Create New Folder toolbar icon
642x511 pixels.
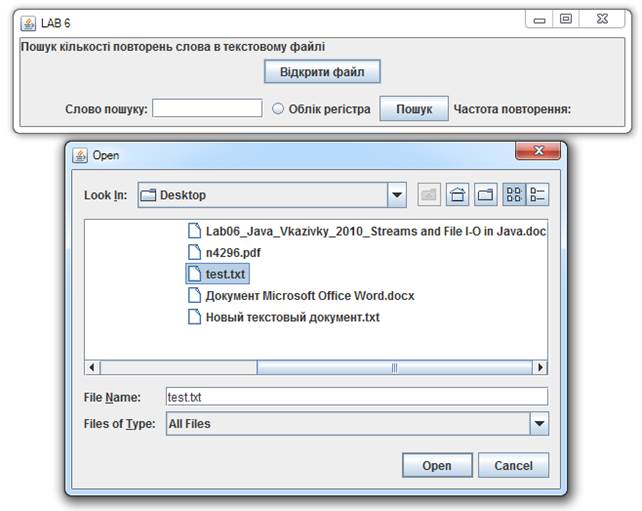click(486, 194)
